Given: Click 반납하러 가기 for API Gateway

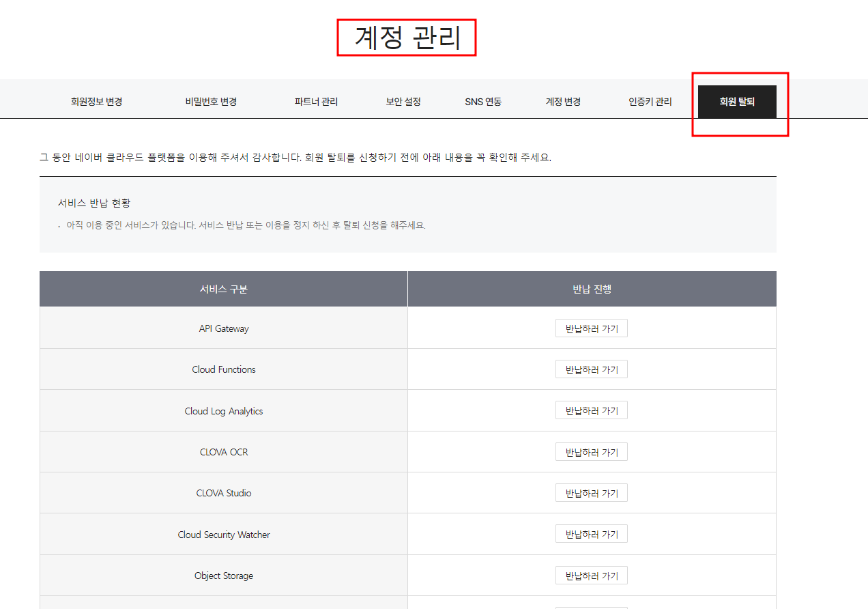Looking at the screenshot, I should [x=591, y=328].
